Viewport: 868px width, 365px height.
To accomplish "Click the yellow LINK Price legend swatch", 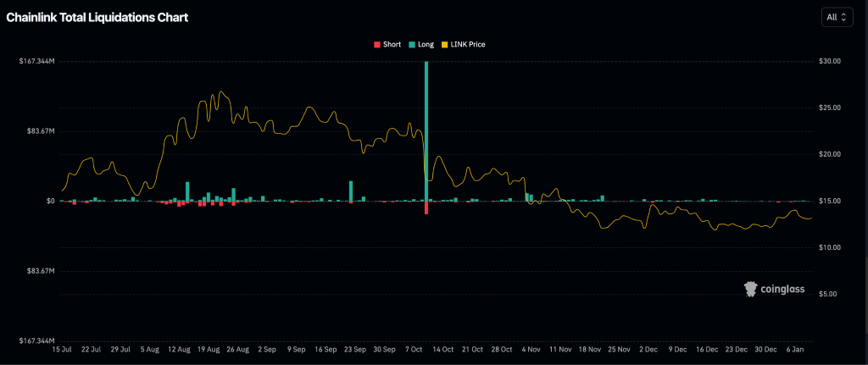I will point(445,44).
